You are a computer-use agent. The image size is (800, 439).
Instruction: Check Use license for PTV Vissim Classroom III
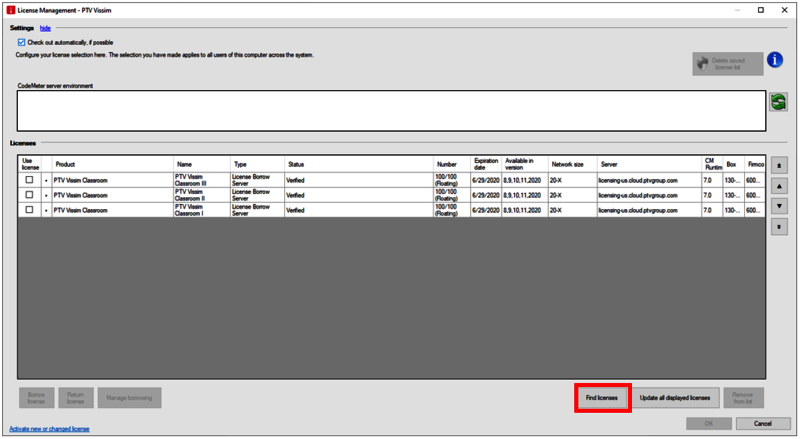pos(29,181)
